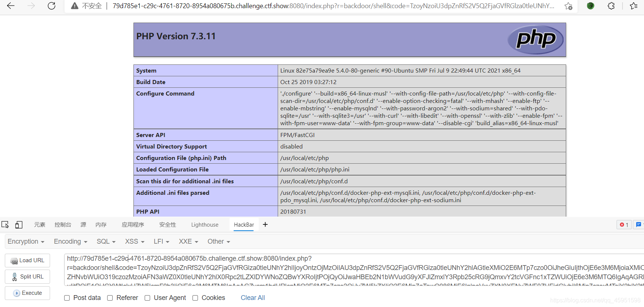644x307 pixels.
Task: Open the green circular browser extension icon
Action: pos(591,6)
